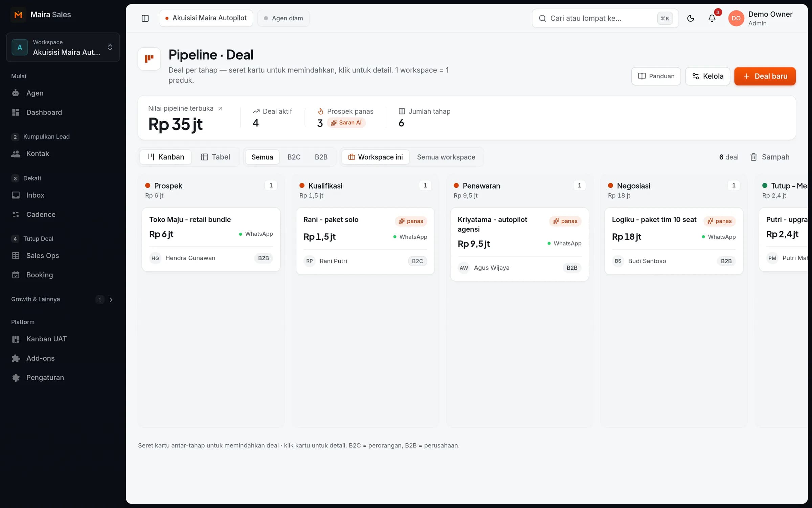This screenshot has height=508, width=812.
Task: Click the Akuisisi Maira Autopilot chip
Action: pos(206,18)
